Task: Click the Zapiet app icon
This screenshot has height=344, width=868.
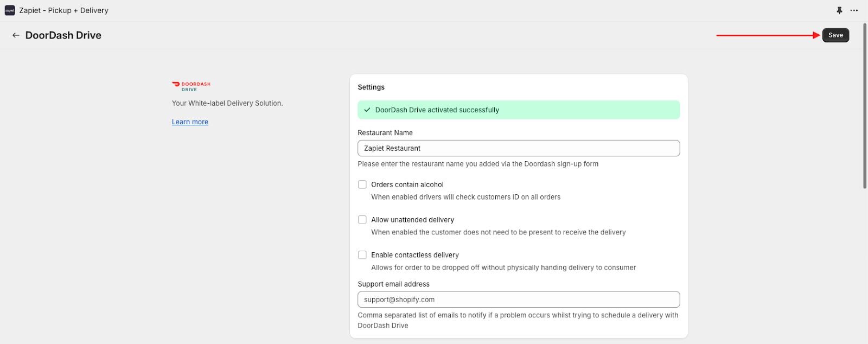Action: click(10, 10)
